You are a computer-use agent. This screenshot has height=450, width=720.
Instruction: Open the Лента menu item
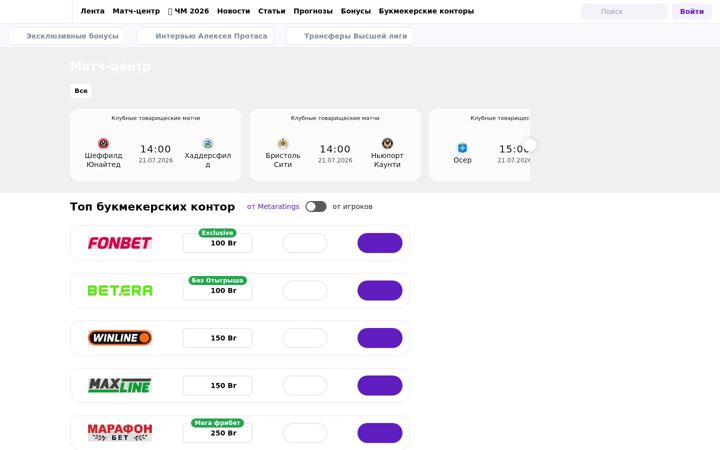pos(92,11)
